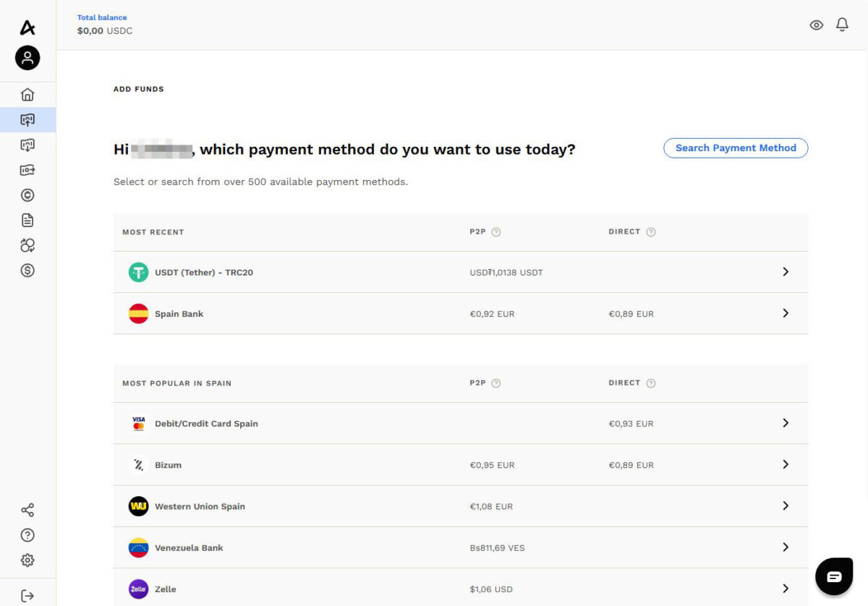Click the dollar-circle sidebar icon
The height and width of the screenshot is (606, 868).
(x=27, y=270)
